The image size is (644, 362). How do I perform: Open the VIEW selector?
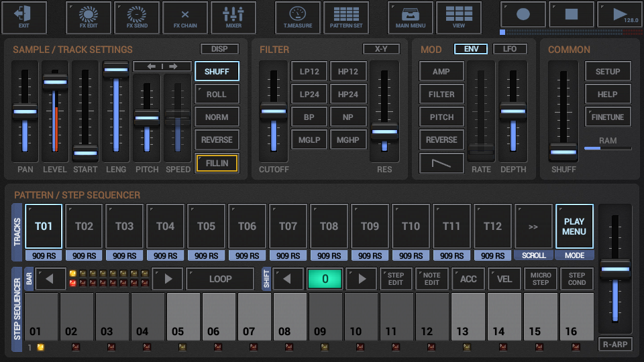(x=459, y=17)
